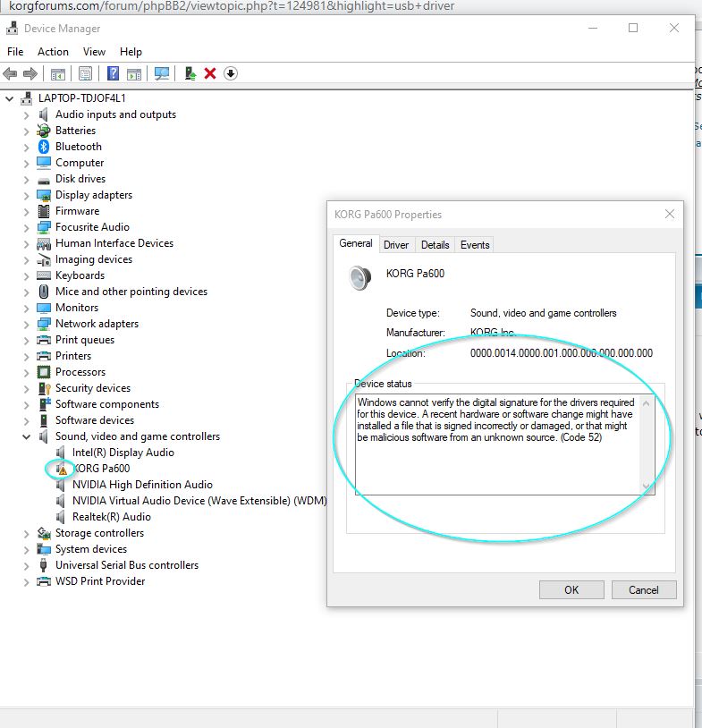Click the Processors category icon
Image resolution: width=702 pixels, height=728 pixels.
tap(44, 372)
